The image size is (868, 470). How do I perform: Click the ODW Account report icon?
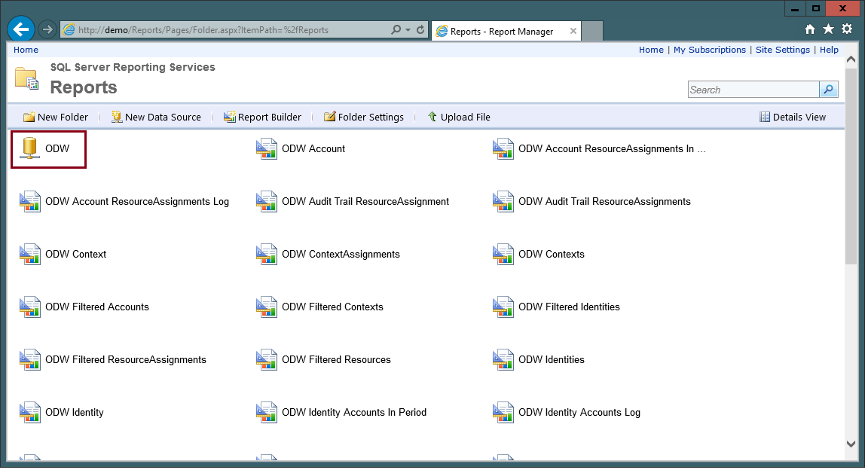pyautogui.click(x=266, y=148)
